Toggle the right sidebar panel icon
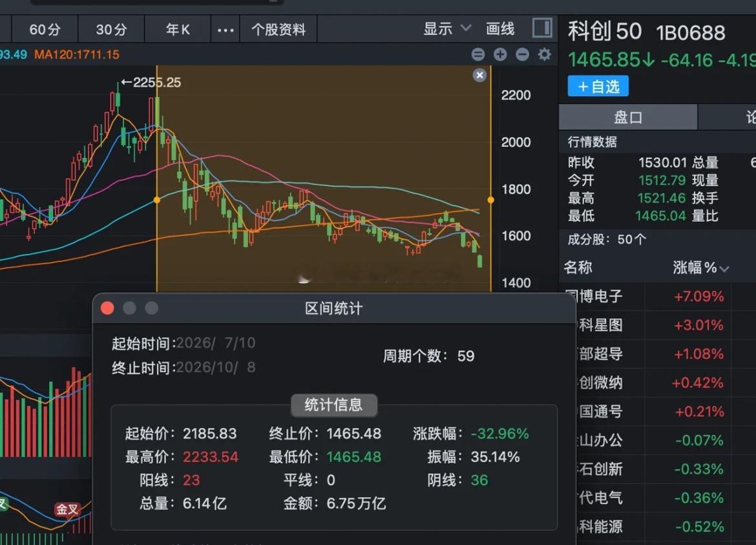 (542, 28)
